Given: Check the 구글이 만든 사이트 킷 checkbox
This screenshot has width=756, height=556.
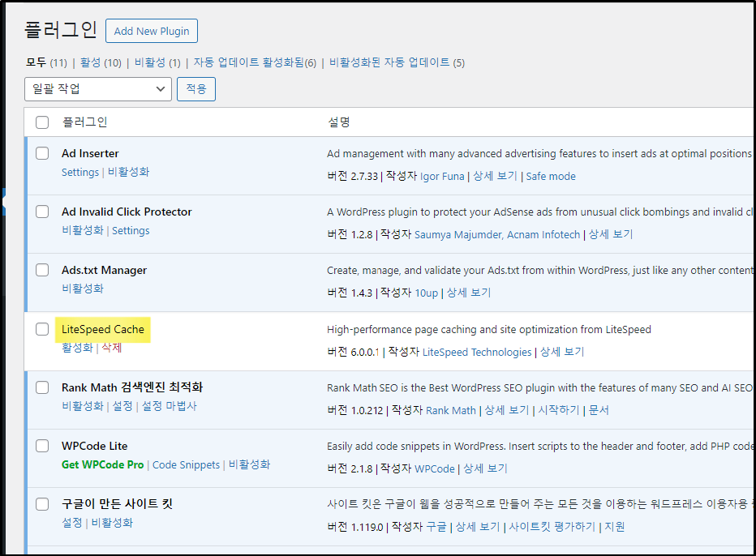Looking at the screenshot, I should click(42, 504).
